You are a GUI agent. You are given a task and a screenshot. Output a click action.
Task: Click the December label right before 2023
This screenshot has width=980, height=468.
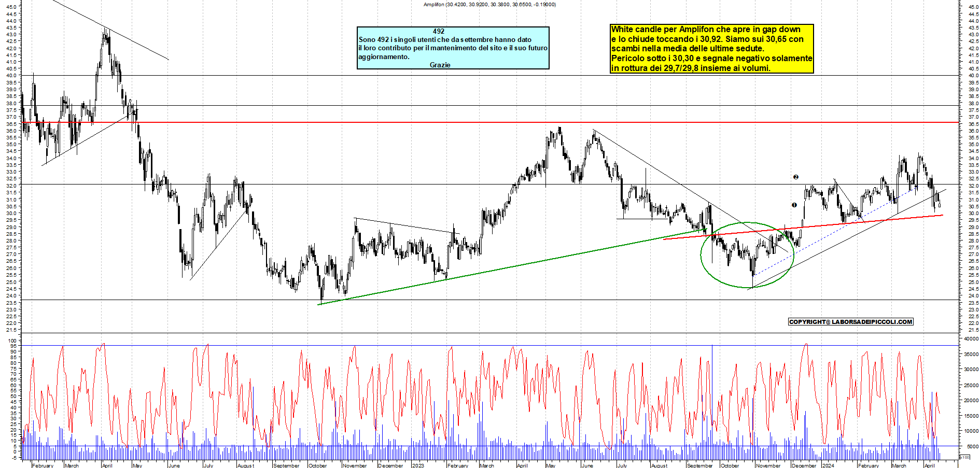[x=390, y=465]
